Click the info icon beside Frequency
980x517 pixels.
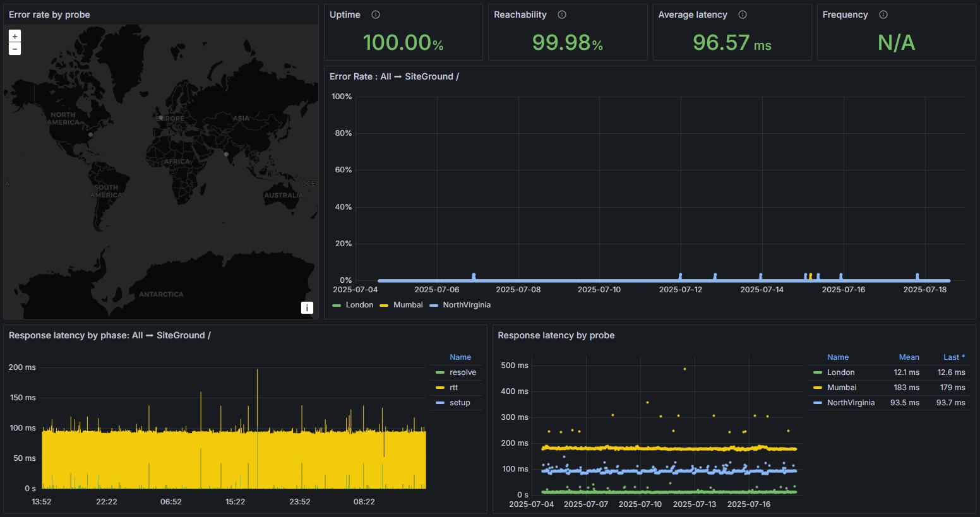coord(883,15)
